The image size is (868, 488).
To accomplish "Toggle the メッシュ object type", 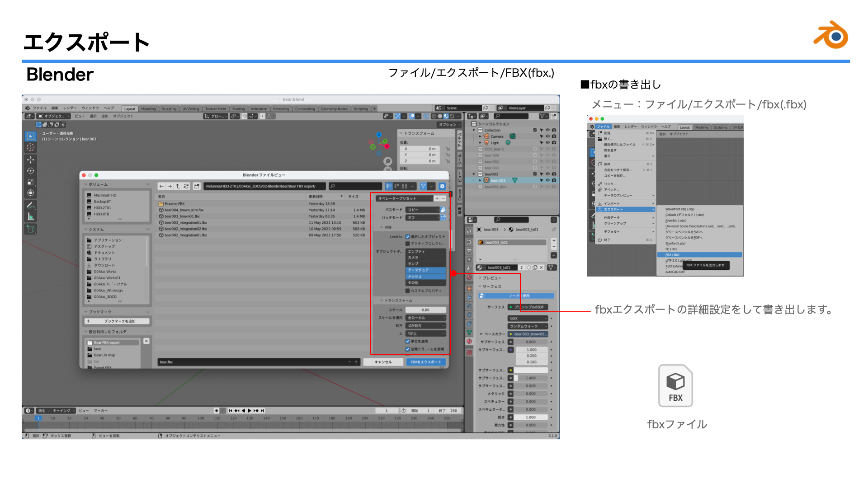I will (426, 276).
